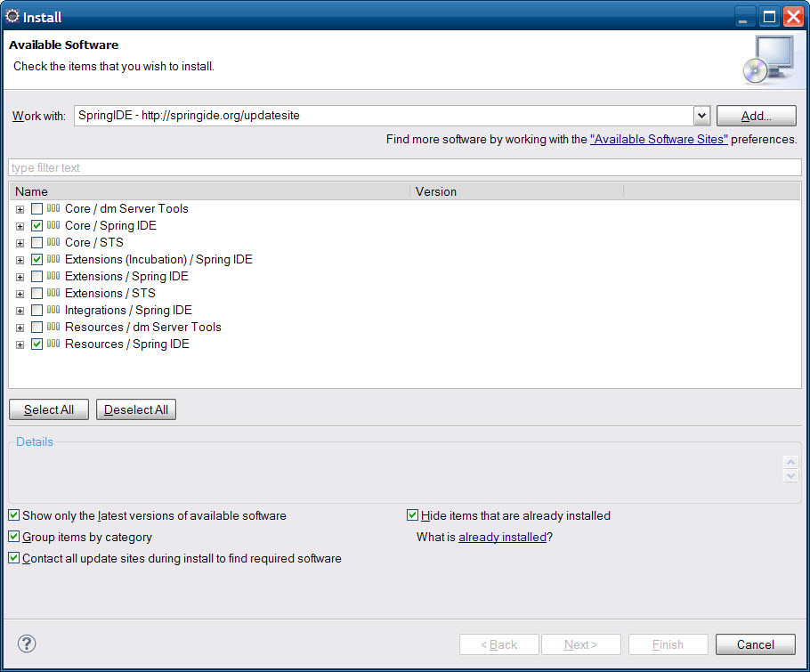Screen dimensions: 810x672
Task: Click the Install window gear icon
Action: [x=12, y=17]
